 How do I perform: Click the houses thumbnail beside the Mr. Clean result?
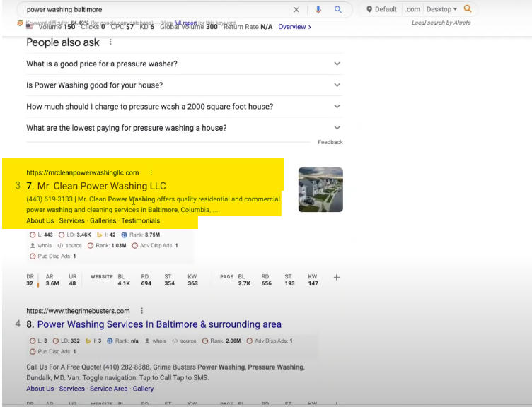[320, 190]
